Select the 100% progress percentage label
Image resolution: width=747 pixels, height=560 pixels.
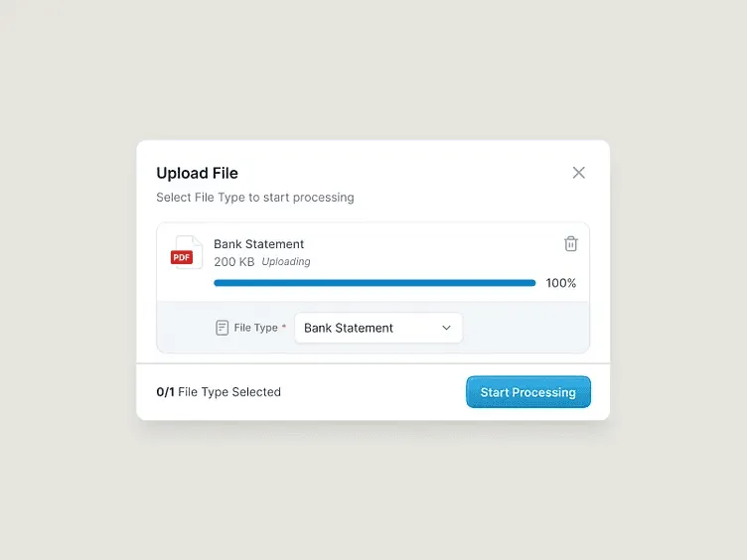(x=560, y=283)
